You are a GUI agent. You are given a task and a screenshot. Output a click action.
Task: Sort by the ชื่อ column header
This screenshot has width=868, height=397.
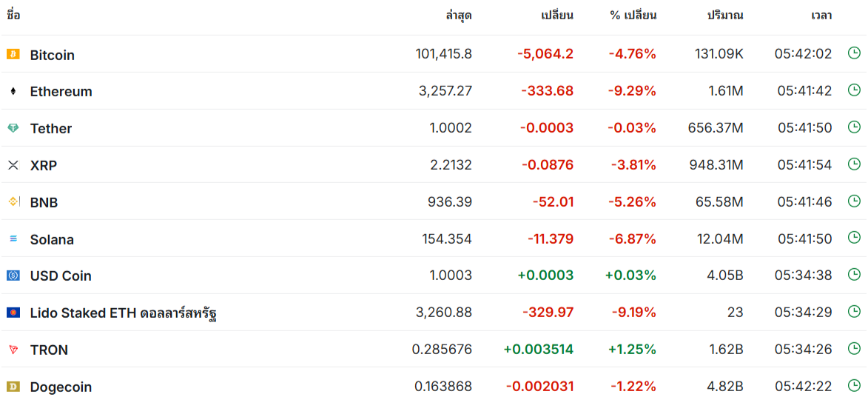(x=13, y=16)
